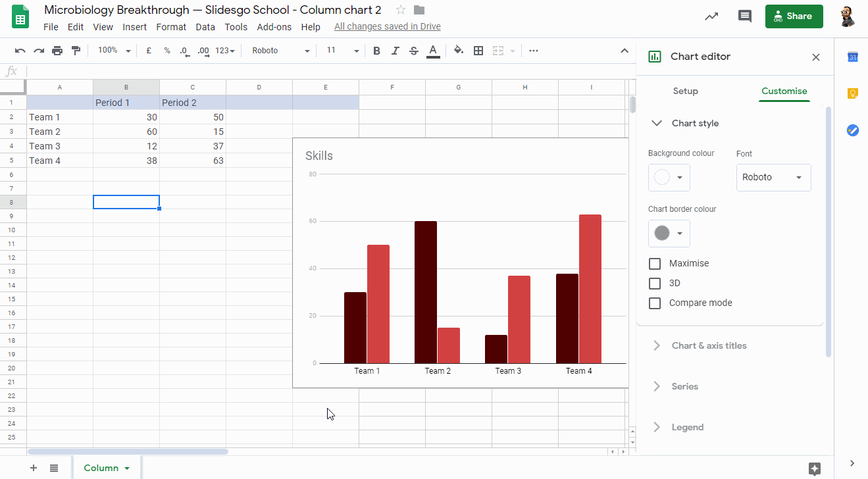Viewport: 868px width, 479px height.
Task: Hide the menus with the up chevron
Action: tap(625, 51)
